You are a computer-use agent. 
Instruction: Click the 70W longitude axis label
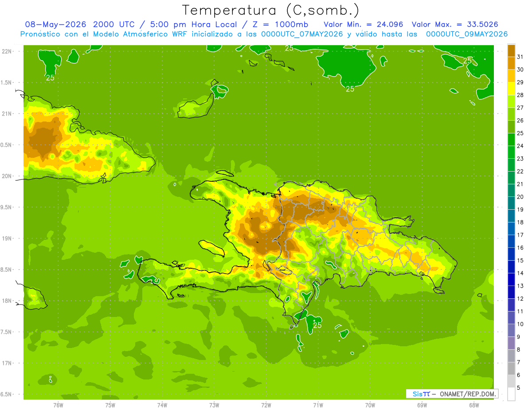[370, 405]
